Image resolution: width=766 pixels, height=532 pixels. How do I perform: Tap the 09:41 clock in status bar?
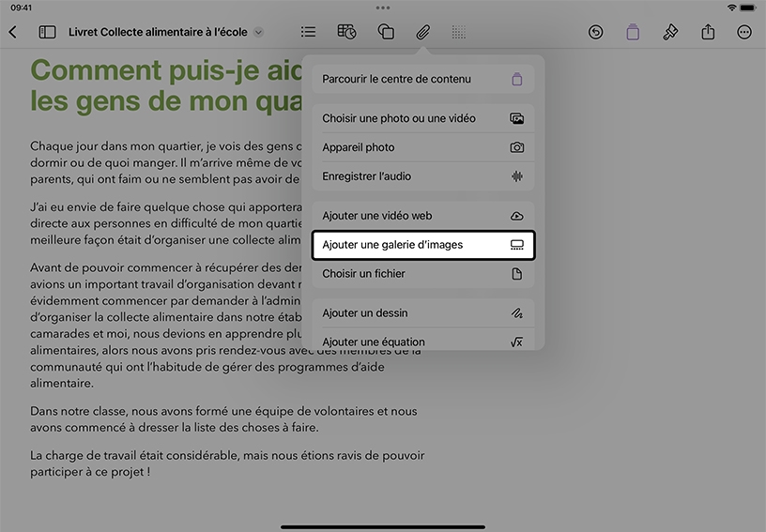(x=21, y=8)
